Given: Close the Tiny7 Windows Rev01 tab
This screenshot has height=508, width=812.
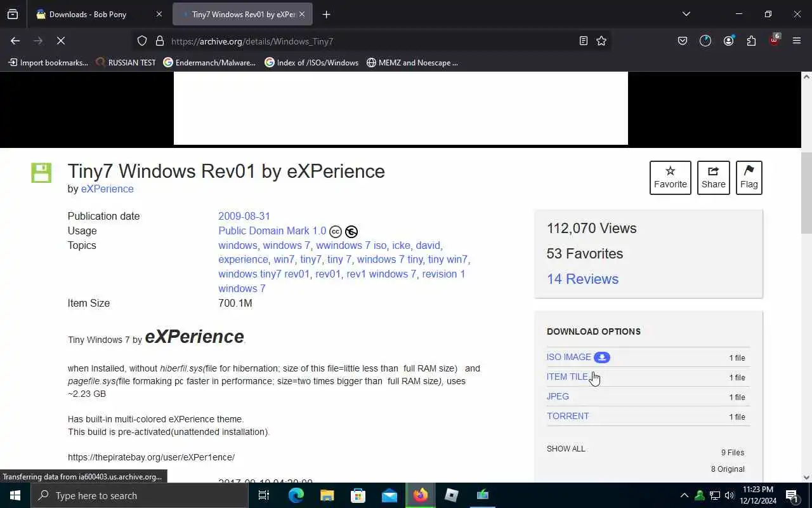Looking at the screenshot, I should (x=302, y=14).
